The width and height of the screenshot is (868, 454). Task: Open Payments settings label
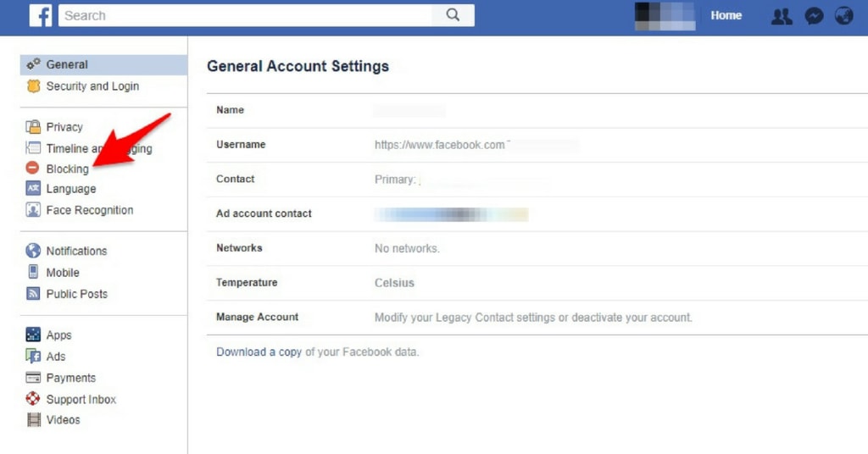pos(71,378)
